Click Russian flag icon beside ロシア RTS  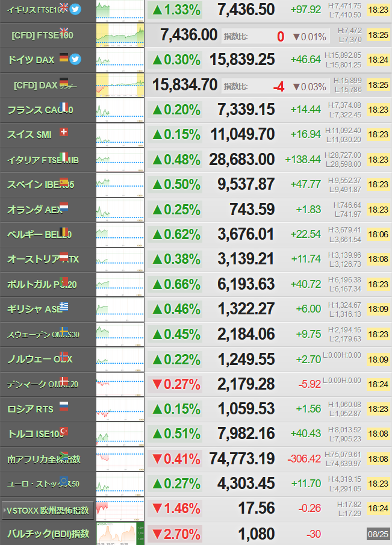(x=64, y=406)
